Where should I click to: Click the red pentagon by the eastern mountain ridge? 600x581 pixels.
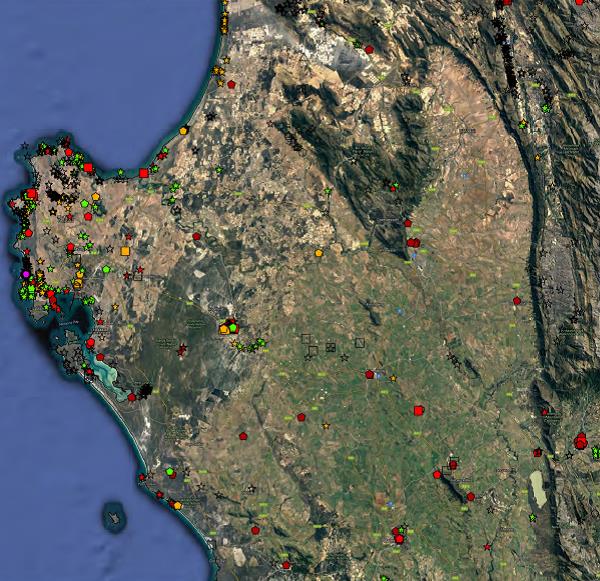517,300
